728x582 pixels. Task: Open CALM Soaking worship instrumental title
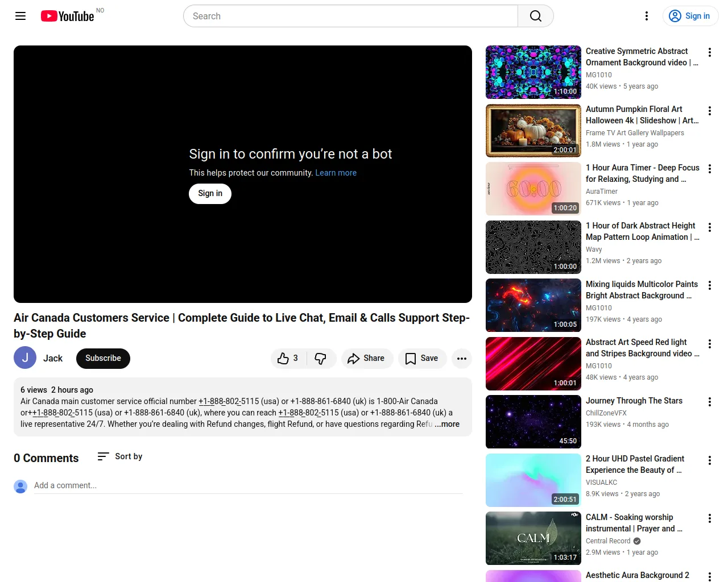tap(634, 523)
